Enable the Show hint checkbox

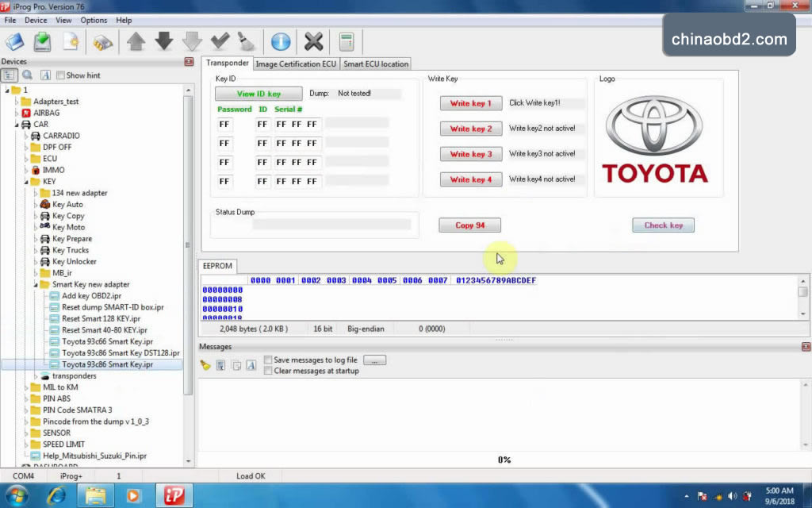coord(60,75)
